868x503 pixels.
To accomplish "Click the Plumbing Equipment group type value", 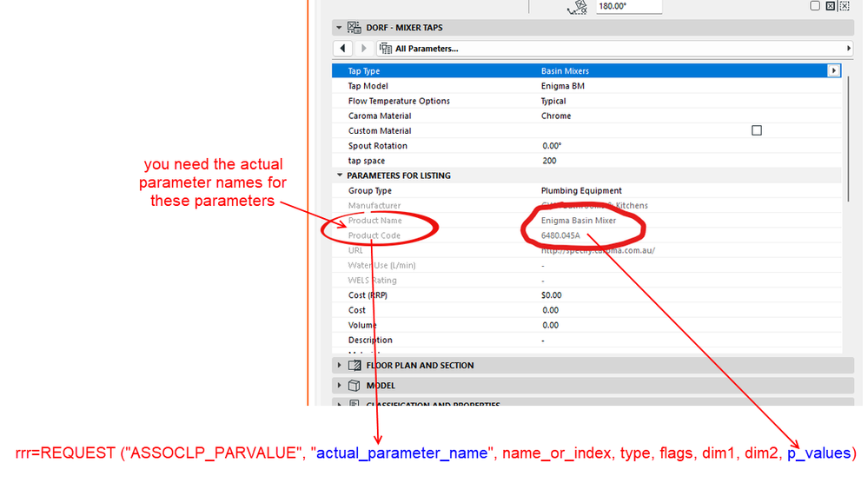I will point(581,190).
